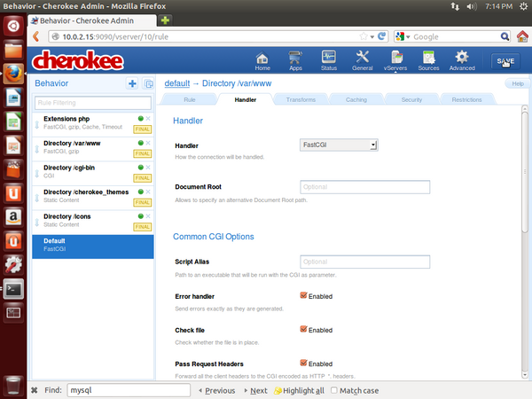Screen dimensions: 532x399
Task: Clone behavior rules icon
Action: [x=149, y=83]
